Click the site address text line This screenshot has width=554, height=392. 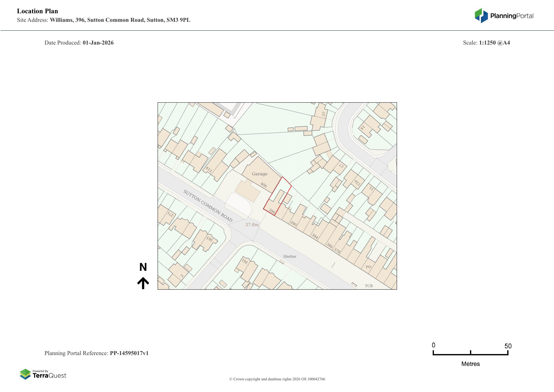click(104, 20)
